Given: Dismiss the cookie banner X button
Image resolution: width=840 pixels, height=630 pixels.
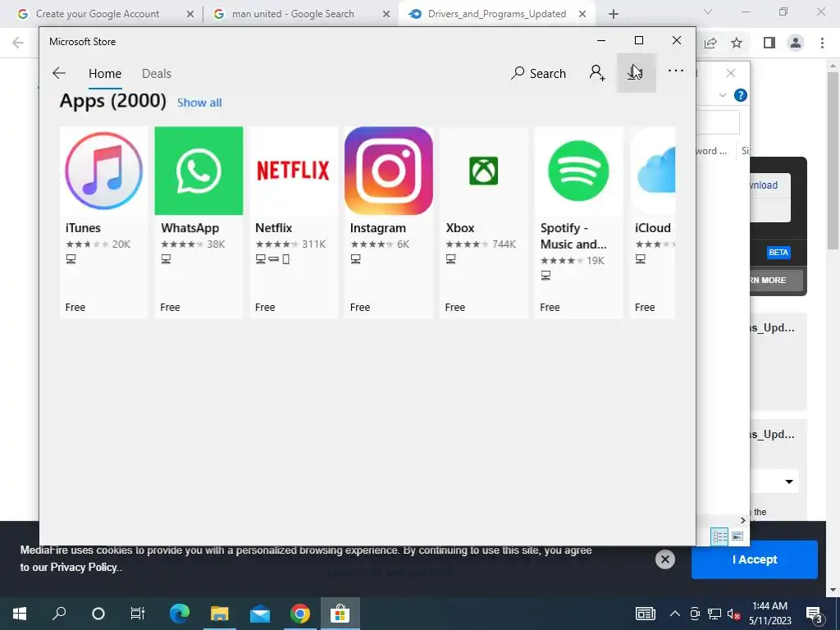Looking at the screenshot, I should tap(664, 559).
